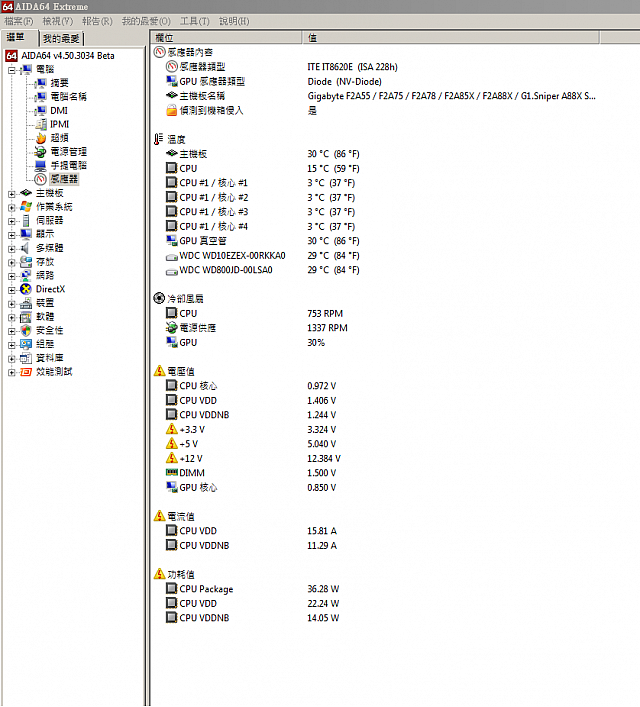This screenshot has height=707, width=640.
Task: Expand the 伺服器 tree node
Action: pos(12,221)
